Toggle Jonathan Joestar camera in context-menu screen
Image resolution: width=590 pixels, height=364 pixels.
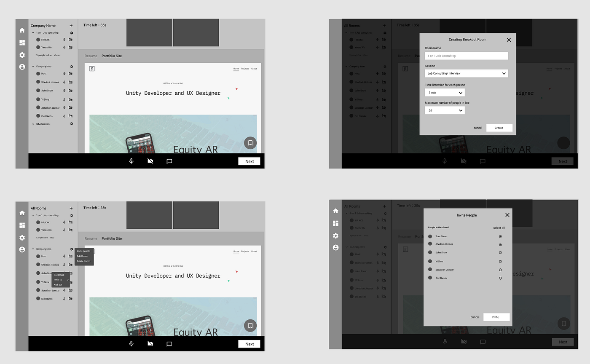(x=71, y=290)
